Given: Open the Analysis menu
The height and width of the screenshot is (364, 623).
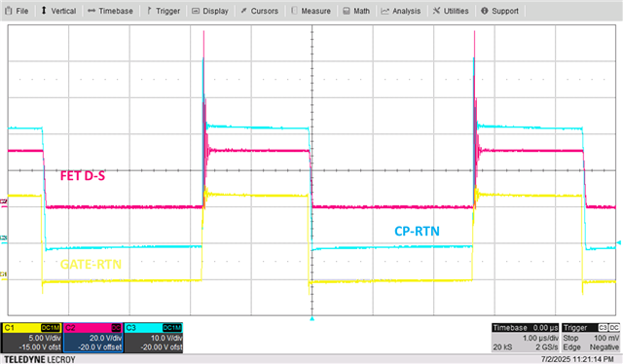Looking at the screenshot, I should coord(401,11).
